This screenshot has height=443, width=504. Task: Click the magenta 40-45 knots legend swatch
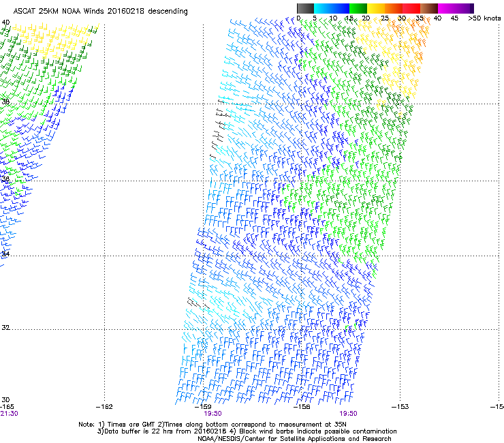click(447, 8)
